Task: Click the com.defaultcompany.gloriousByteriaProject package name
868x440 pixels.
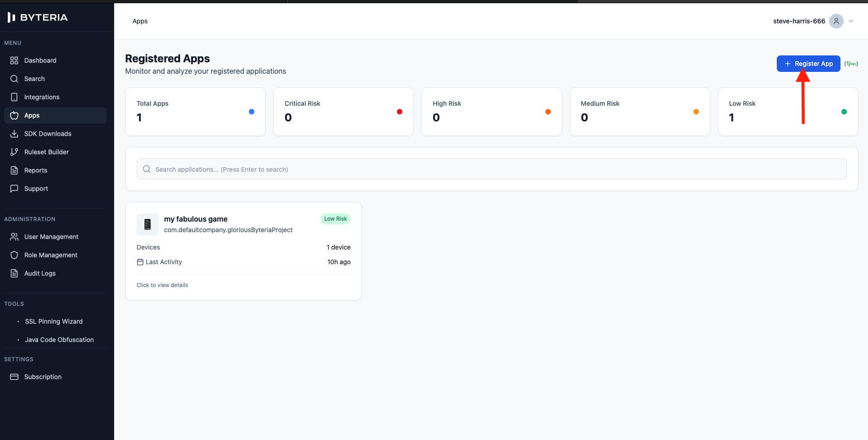Action: 228,230
